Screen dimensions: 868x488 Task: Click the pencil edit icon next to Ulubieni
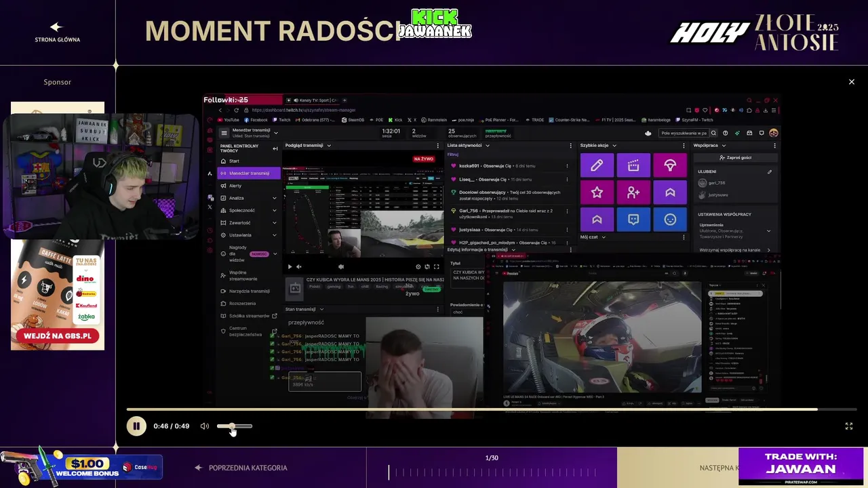point(769,171)
